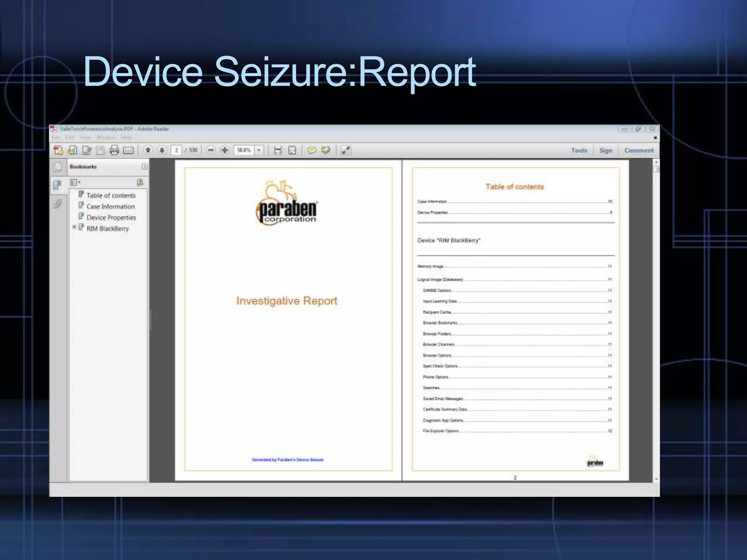The image size is (747, 560).
Task: Open the Comment pane
Action: (x=639, y=150)
